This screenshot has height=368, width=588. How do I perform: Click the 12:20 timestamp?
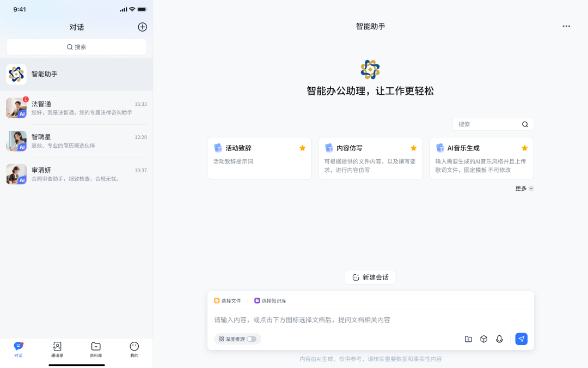[x=140, y=137]
